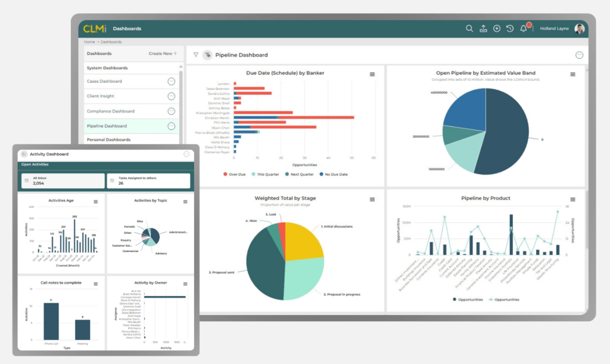Open search from the top bar
The width and height of the screenshot is (610, 364).
[469, 29]
